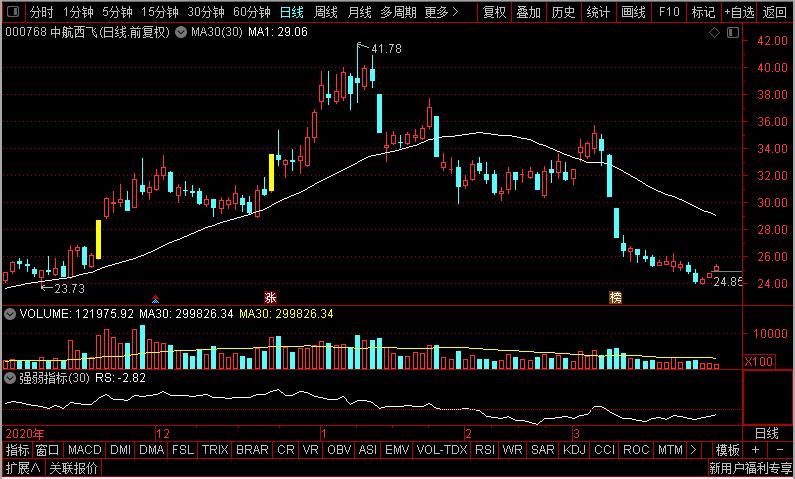
Task: Click the 日线 label on the date axis
Action: pos(766,433)
